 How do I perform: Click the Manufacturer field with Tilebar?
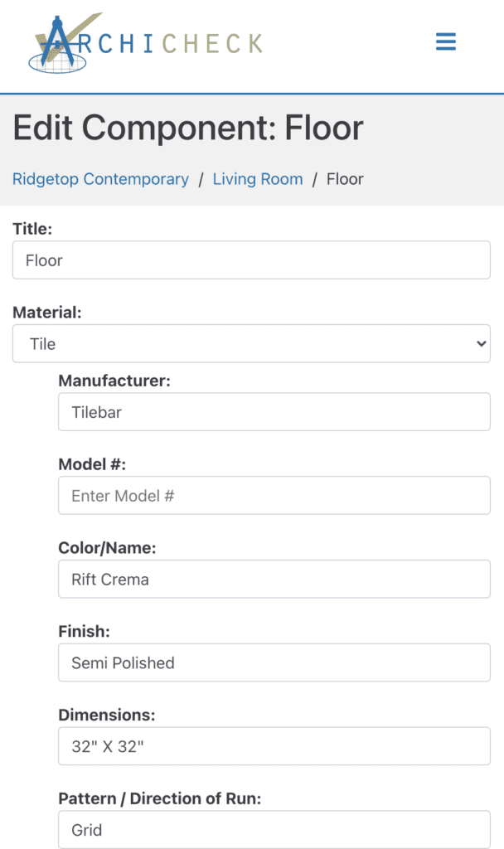point(274,412)
